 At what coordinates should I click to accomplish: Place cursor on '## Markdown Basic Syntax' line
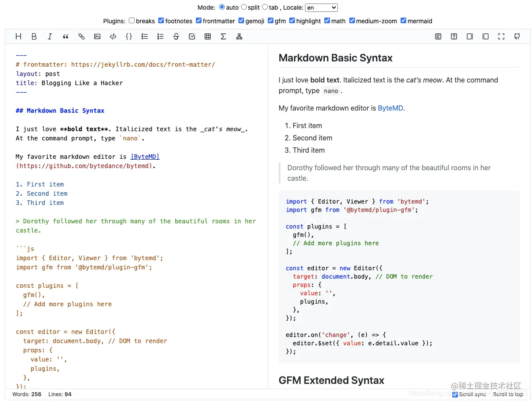pyautogui.click(x=60, y=111)
